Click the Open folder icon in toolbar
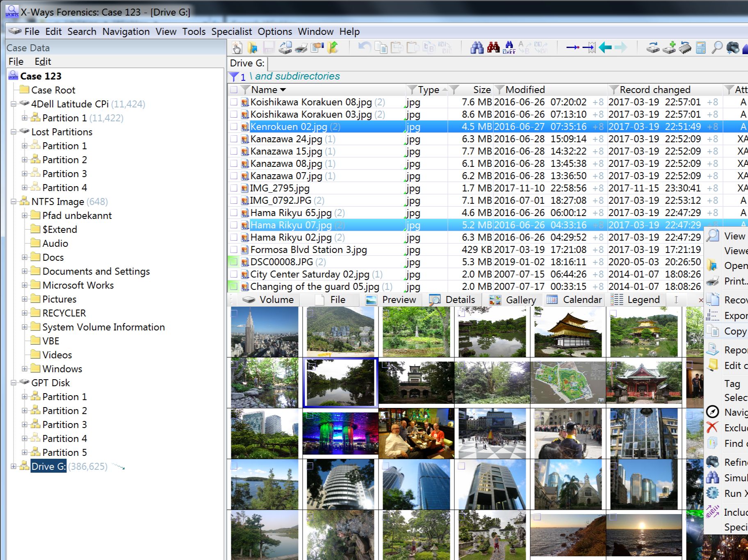 pyautogui.click(x=253, y=48)
